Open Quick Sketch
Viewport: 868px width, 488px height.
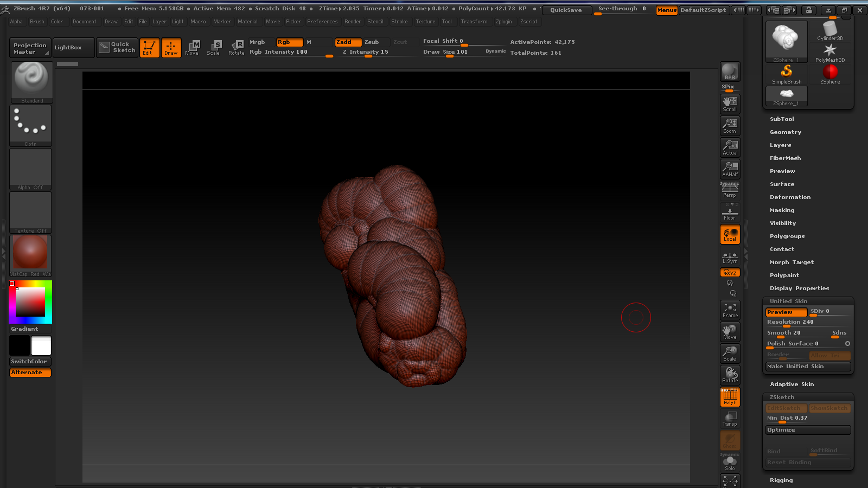117,48
